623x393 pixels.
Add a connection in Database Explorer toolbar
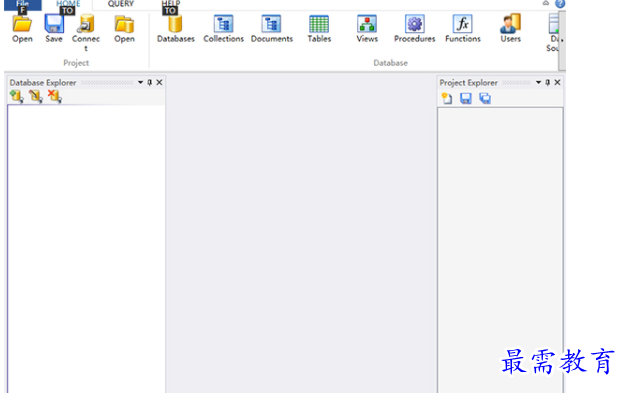(x=17, y=96)
